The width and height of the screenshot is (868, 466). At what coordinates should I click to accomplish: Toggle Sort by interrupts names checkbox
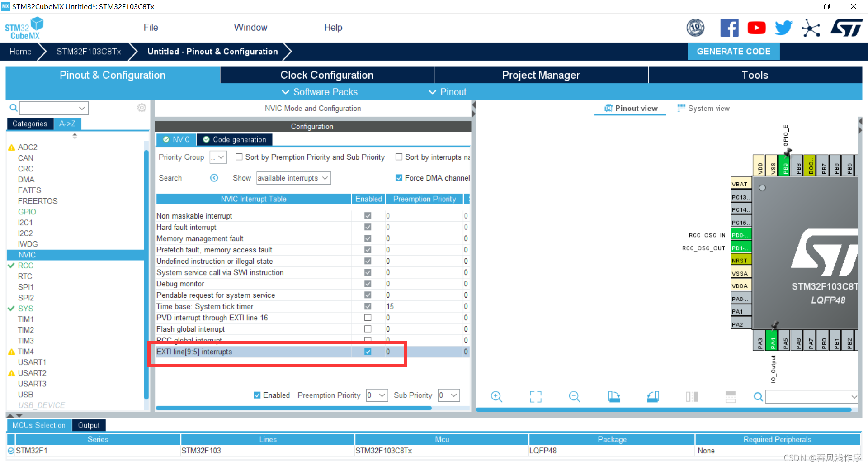(x=399, y=157)
